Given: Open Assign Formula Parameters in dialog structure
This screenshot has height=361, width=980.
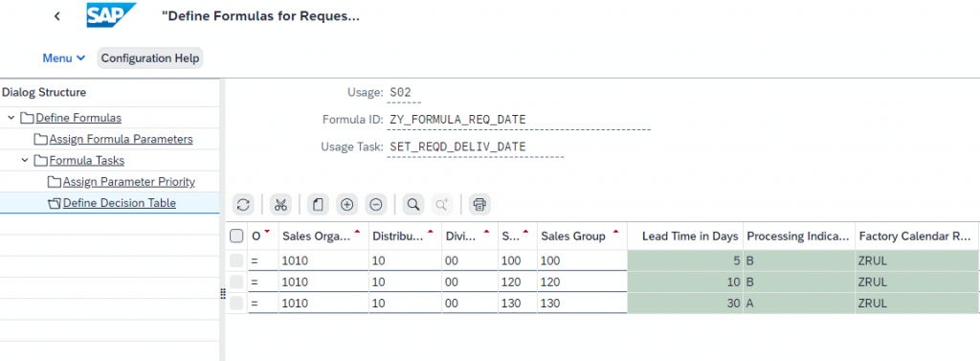Looking at the screenshot, I should (x=121, y=139).
